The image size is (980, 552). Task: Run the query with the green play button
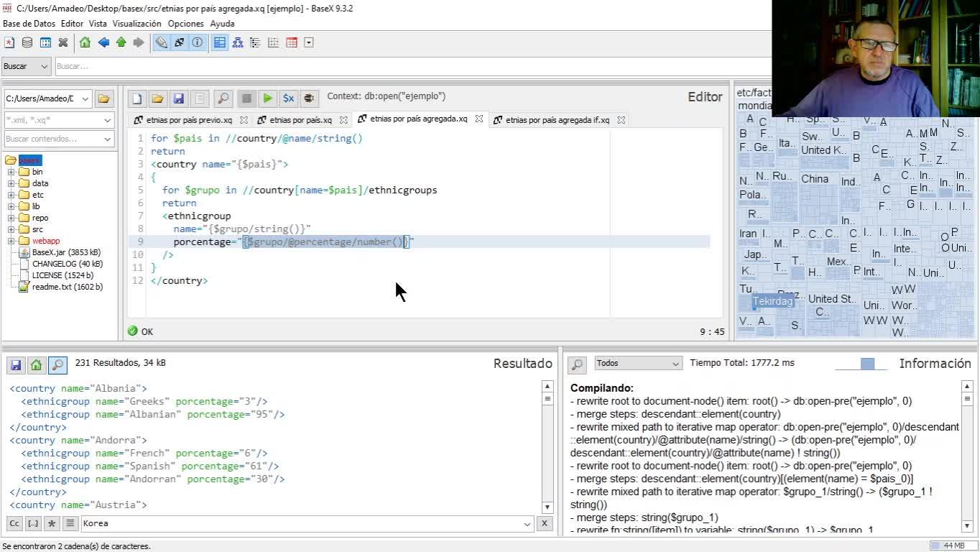(267, 98)
